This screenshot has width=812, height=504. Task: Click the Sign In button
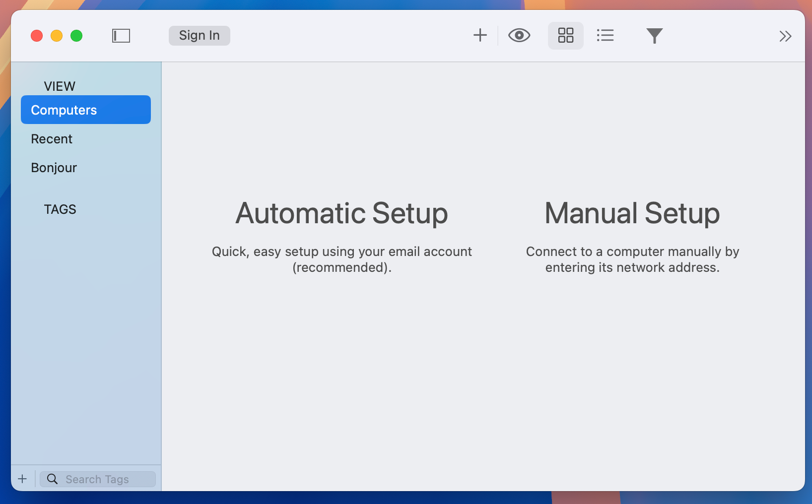pyautogui.click(x=199, y=35)
